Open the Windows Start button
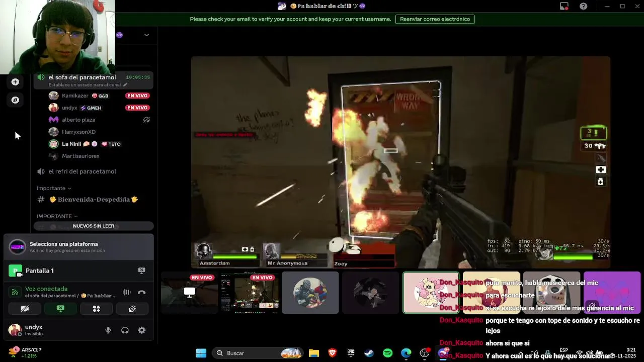 click(201, 353)
